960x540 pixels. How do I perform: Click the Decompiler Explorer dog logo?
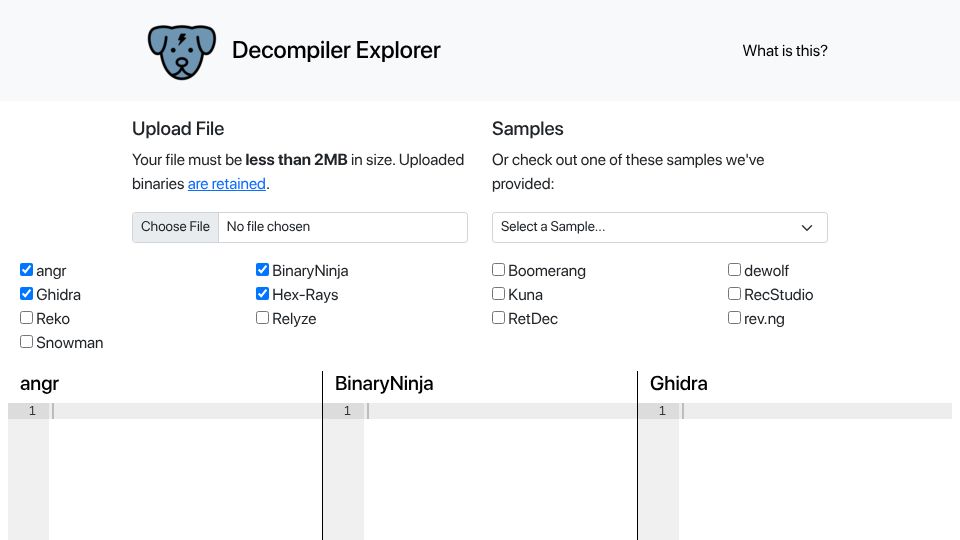tap(182, 51)
